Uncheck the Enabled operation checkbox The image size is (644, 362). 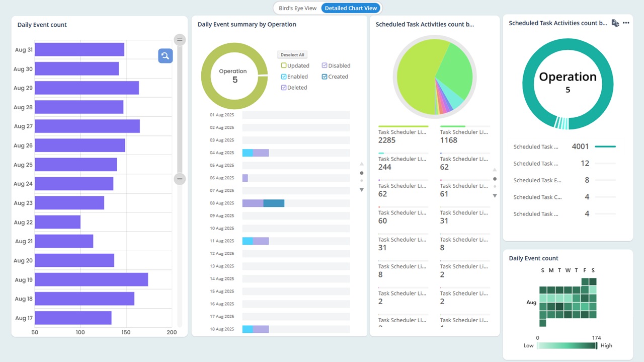click(x=284, y=77)
